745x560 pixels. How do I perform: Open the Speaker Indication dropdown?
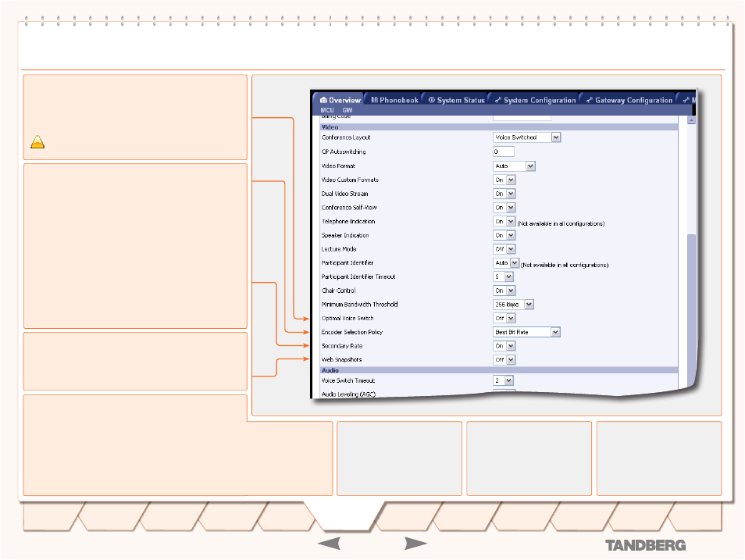[504, 235]
